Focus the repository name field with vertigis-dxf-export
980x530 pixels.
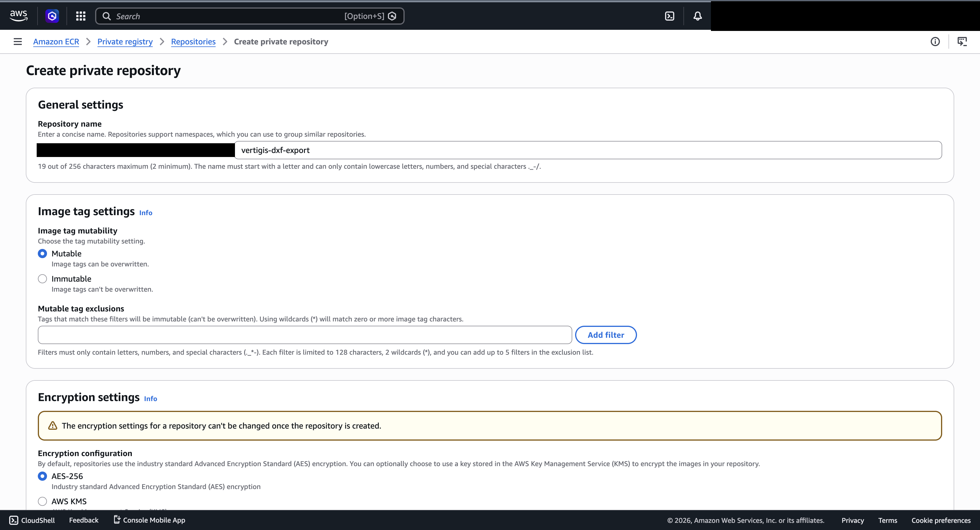tap(588, 150)
